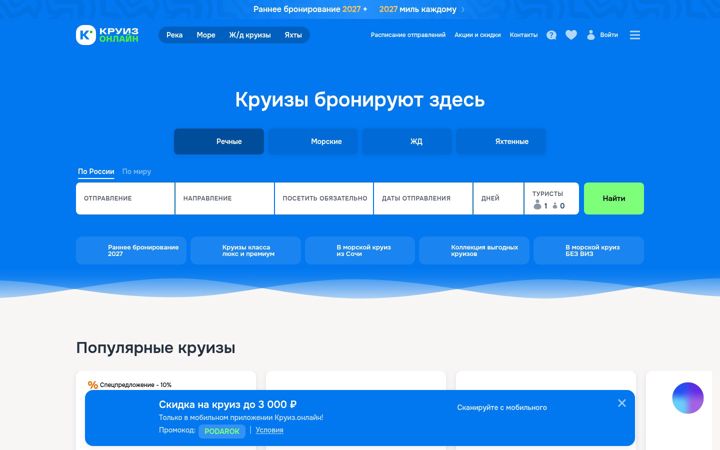The width and height of the screenshot is (720, 450).
Task: Open the Дней duration field
Action: pyautogui.click(x=498, y=198)
